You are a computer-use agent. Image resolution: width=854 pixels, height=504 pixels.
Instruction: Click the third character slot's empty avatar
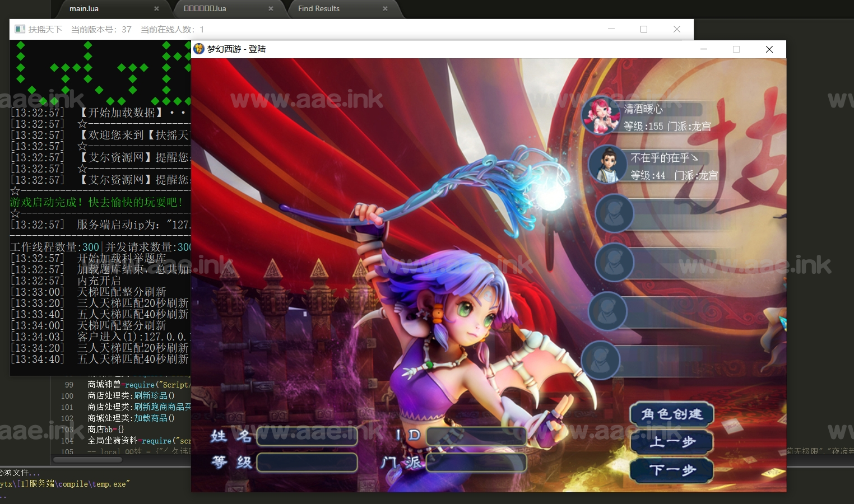click(x=614, y=213)
